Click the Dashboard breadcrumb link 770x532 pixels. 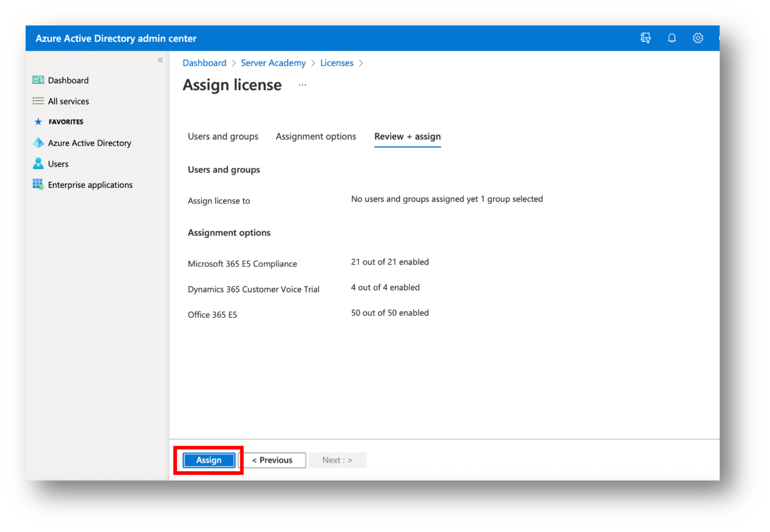pyautogui.click(x=204, y=63)
